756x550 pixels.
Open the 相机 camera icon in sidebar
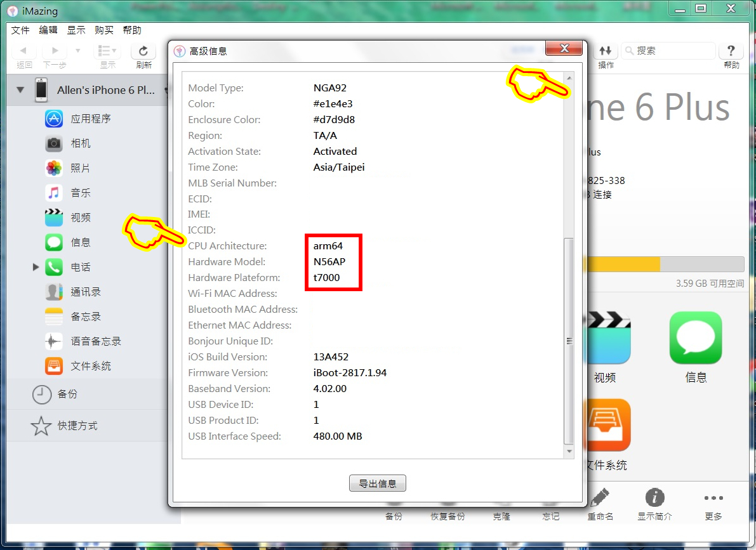[x=53, y=143]
